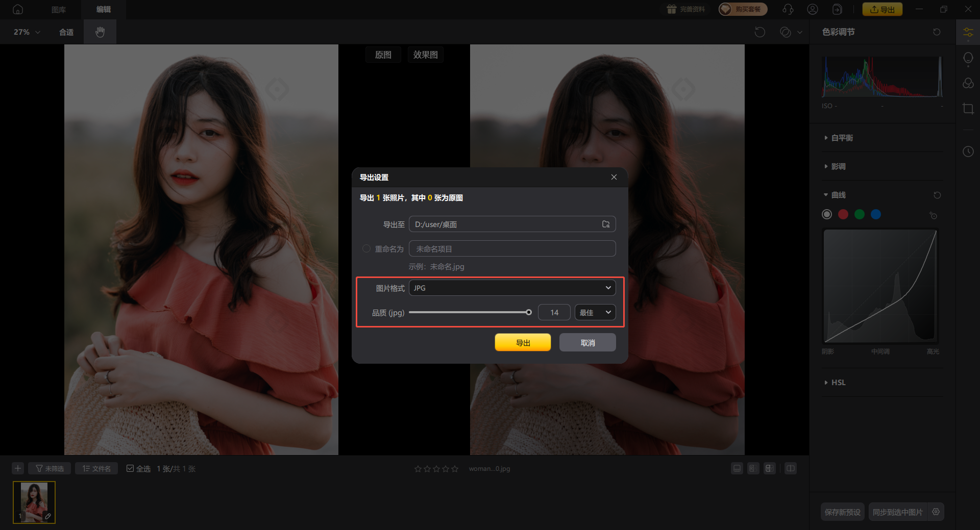This screenshot has width=980, height=530.
Task: Select the red curve channel
Action: click(843, 214)
